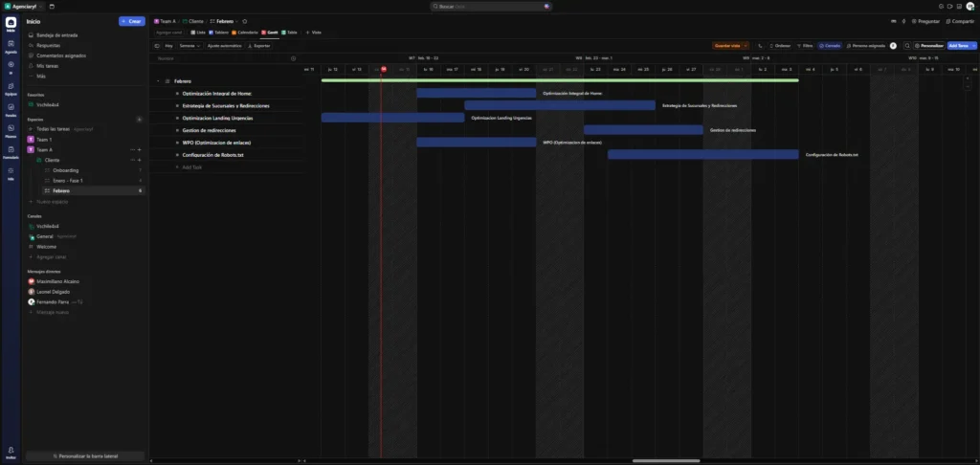The width and height of the screenshot is (980, 465).
Task: Click the Personalizar button
Action: [x=928, y=46]
